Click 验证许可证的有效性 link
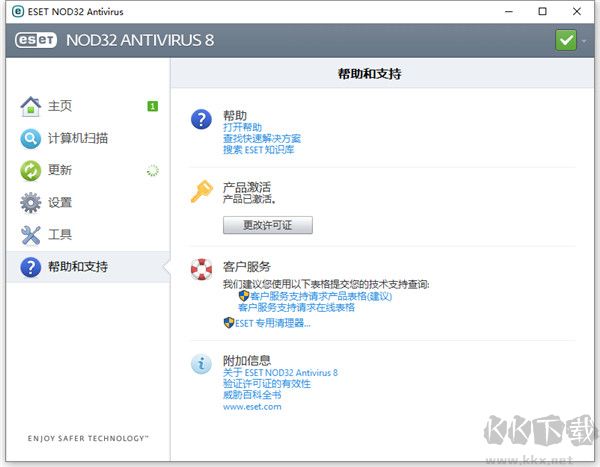 pyautogui.click(x=267, y=384)
